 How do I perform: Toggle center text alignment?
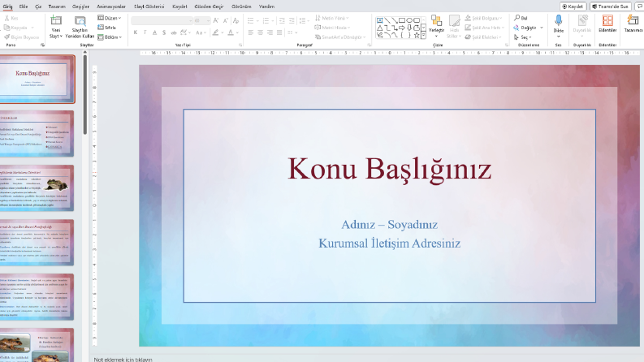(x=261, y=32)
